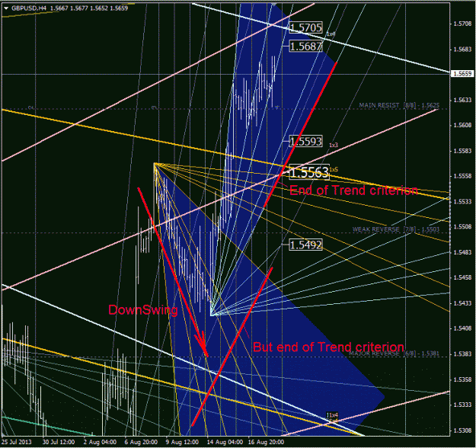Select the red DownSwing arrow head
Viewport: 476px width, 448px height.
pyautogui.click(x=203, y=346)
